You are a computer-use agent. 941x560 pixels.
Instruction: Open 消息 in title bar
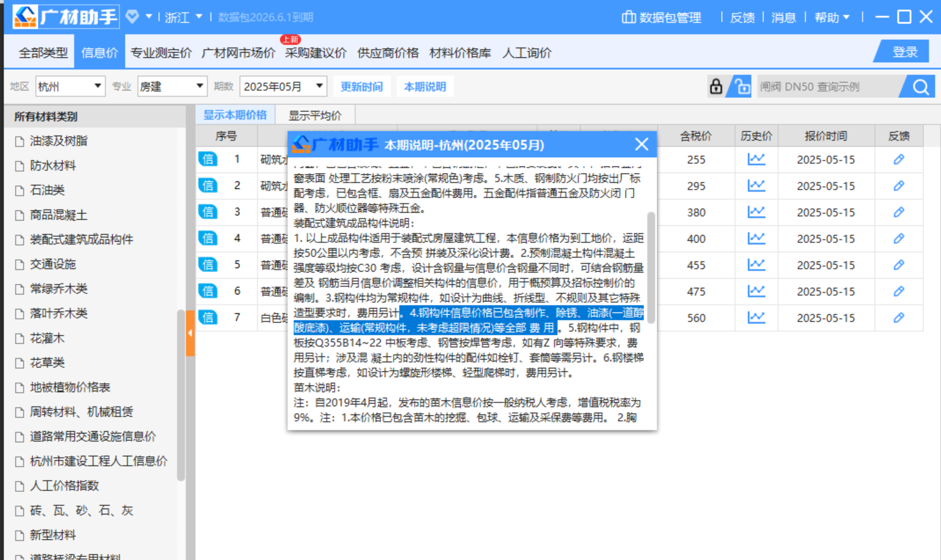pyautogui.click(x=783, y=17)
